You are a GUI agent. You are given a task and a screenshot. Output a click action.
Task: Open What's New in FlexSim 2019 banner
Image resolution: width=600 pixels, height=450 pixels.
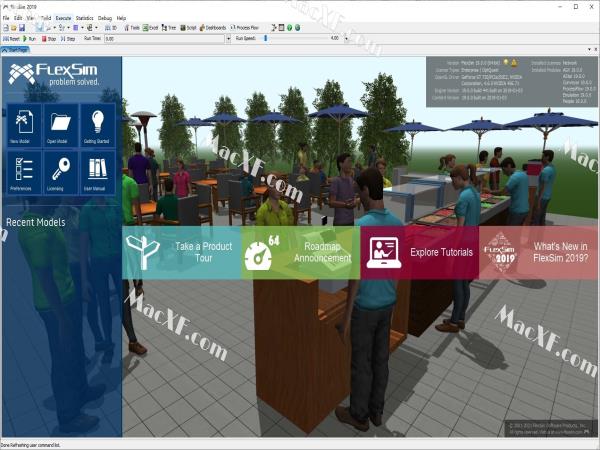[538, 253]
